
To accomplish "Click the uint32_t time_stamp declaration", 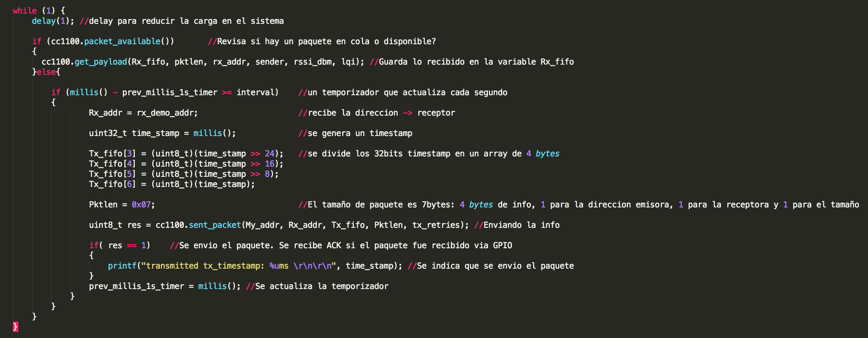I will (x=134, y=133).
